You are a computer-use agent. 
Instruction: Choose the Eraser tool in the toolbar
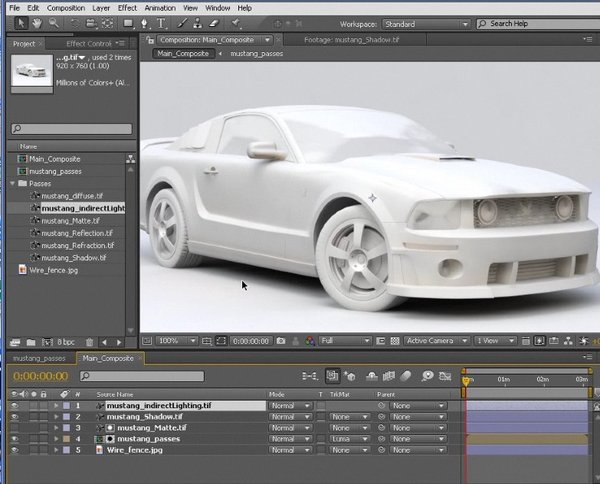216,23
